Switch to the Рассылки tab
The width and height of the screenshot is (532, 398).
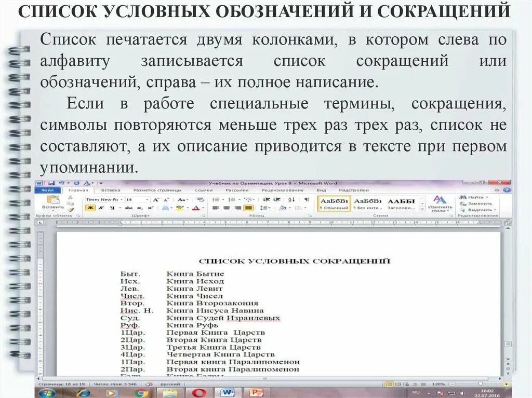pyautogui.click(x=237, y=190)
